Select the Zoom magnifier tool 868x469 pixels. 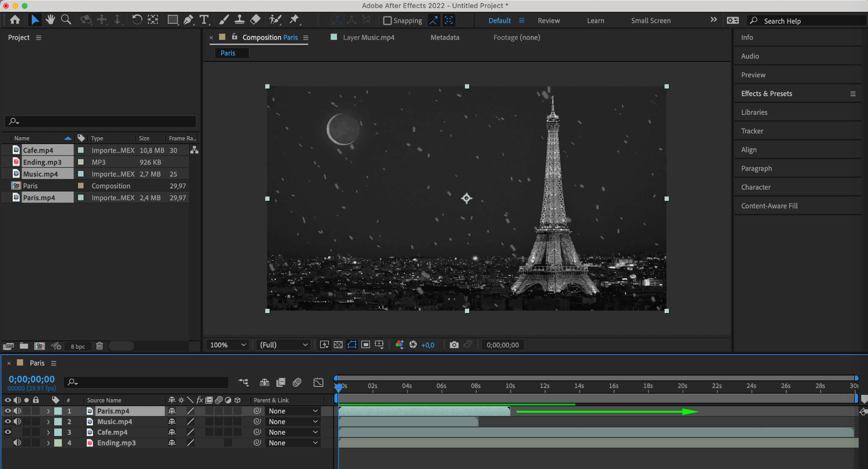66,19
